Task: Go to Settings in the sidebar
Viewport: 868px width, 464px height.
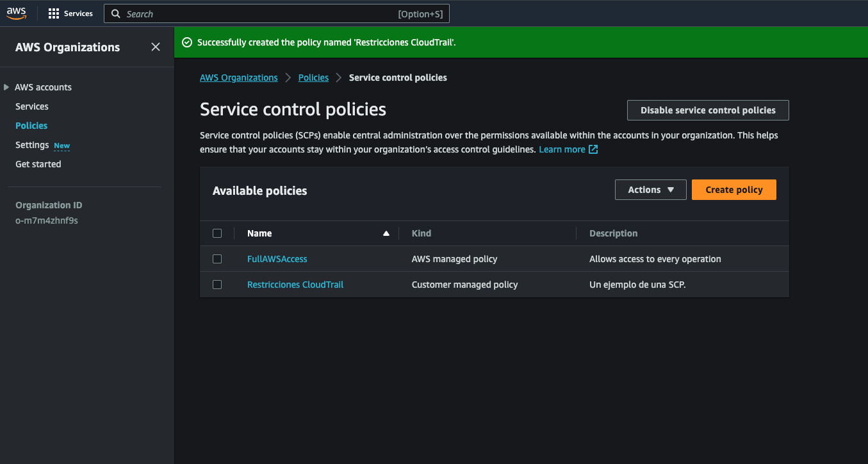Action: [32, 145]
